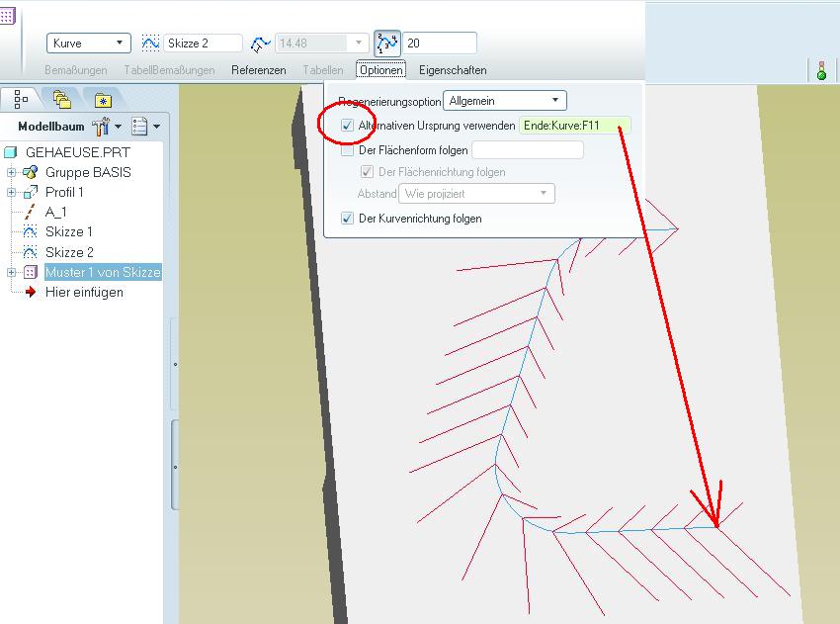Viewport: 840px width, 624px height.
Task: Open the Eigenschaften tab
Action: (453, 70)
